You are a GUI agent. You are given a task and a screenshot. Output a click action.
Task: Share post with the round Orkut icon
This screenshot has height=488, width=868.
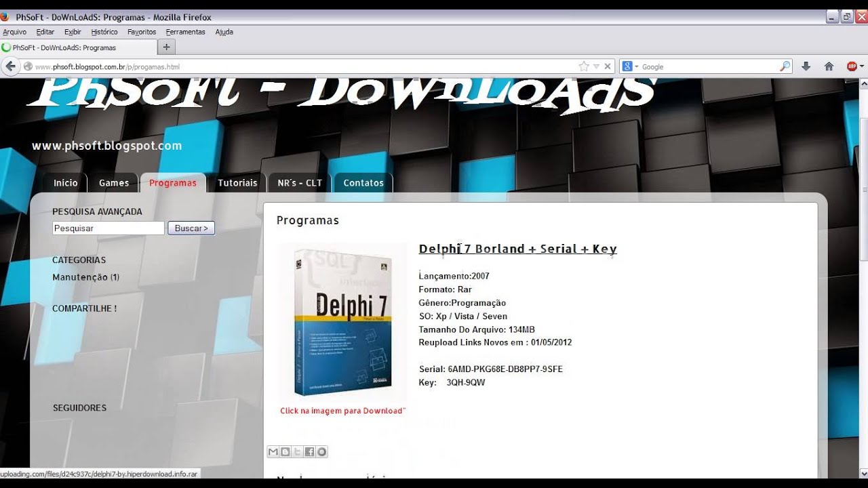321,452
